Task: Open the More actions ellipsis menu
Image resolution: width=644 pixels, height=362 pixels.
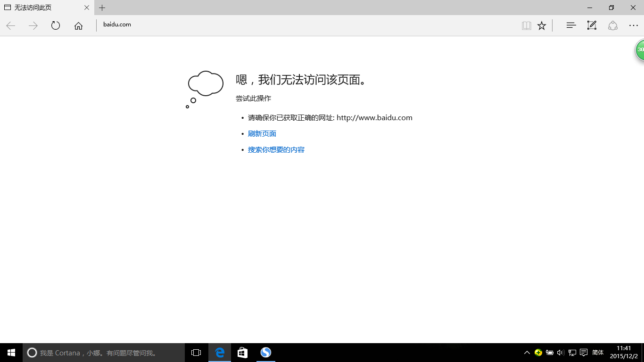Action: pos(634,26)
